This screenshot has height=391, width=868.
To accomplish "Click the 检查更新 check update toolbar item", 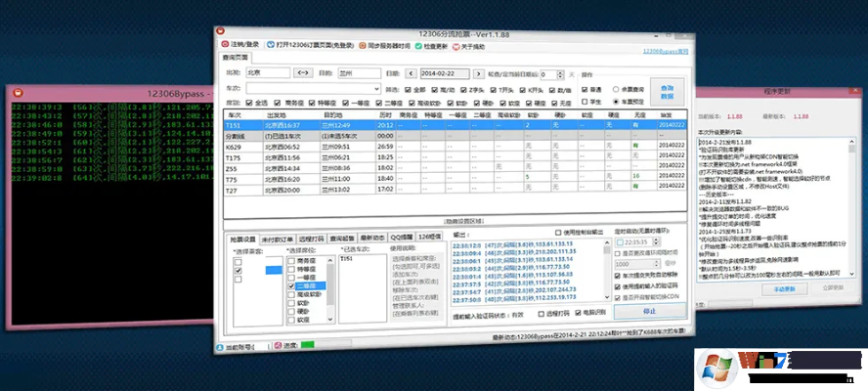I will click(x=431, y=47).
